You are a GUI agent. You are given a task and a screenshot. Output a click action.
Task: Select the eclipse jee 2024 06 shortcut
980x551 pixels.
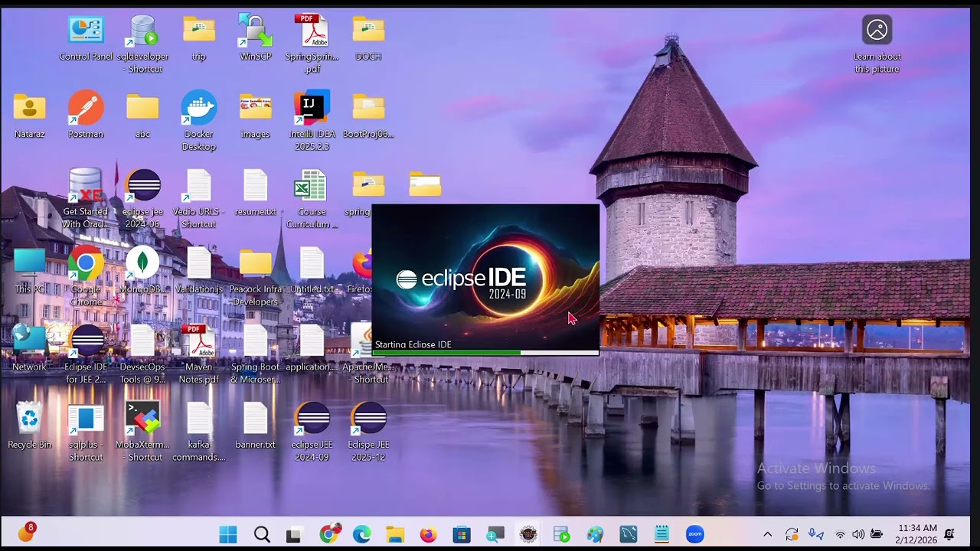[142, 199]
